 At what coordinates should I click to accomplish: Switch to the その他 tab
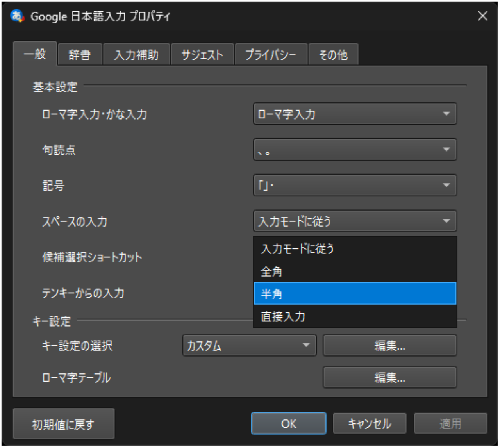tap(333, 54)
